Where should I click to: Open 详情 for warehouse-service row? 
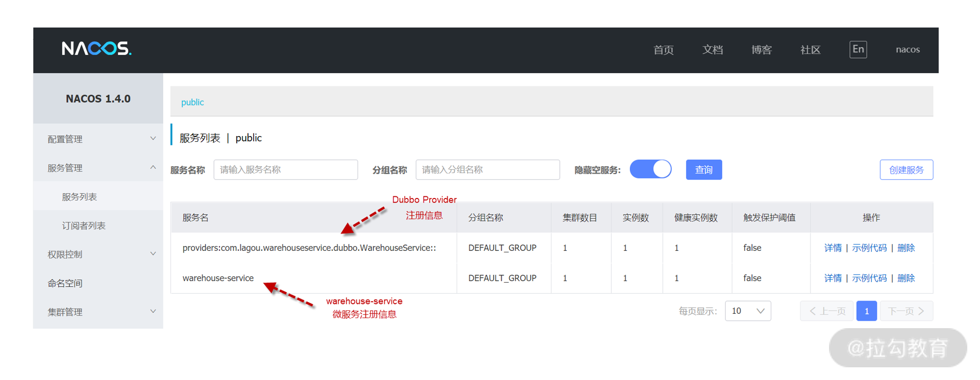click(832, 278)
